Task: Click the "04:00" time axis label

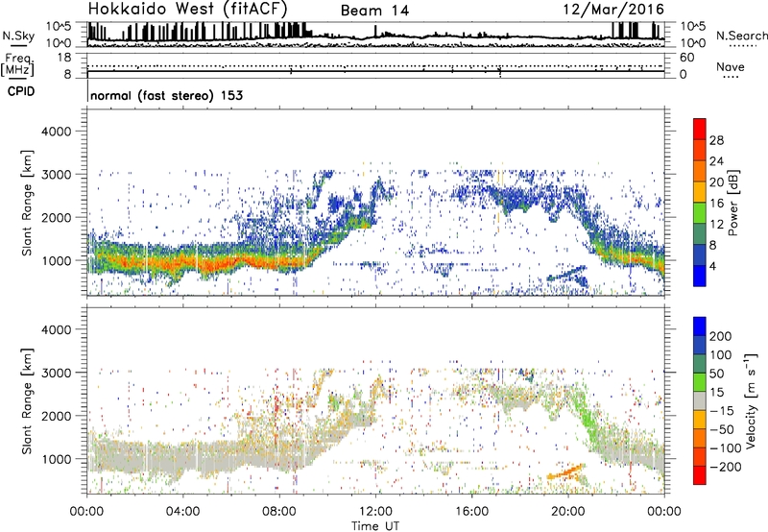Action: [182, 512]
